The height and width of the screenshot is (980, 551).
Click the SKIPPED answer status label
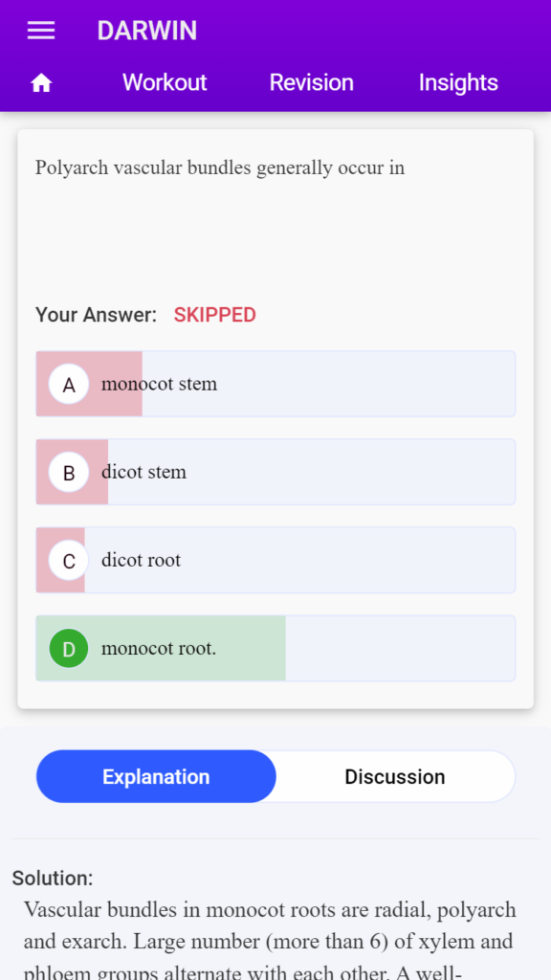[x=215, y=315]
